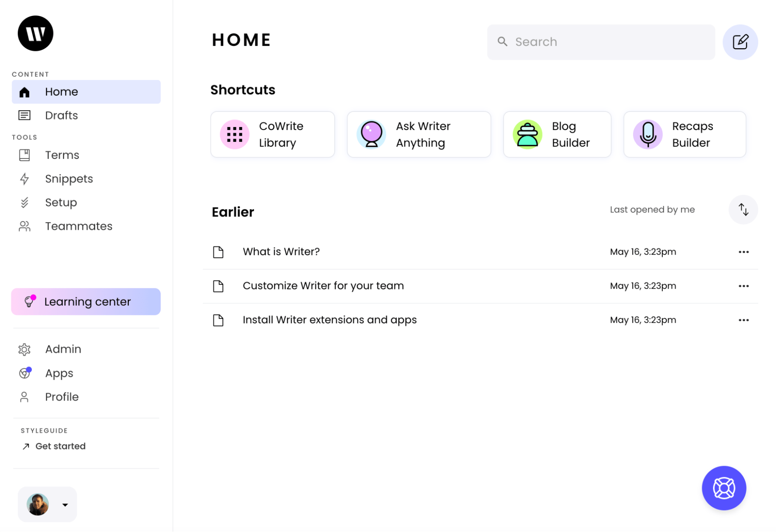Screen dimensions: 776x532
Task: Click 'Last opened by me' column header
Action: point(652,209)
